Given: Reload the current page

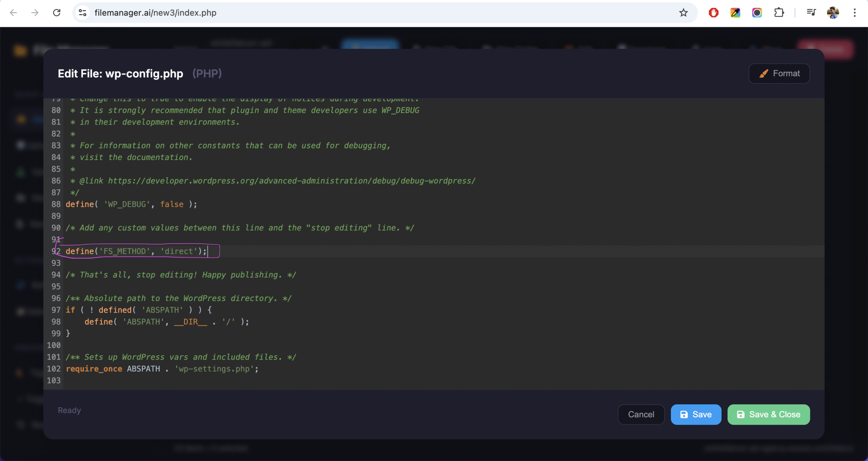Looking at the screenshot, I should [57, 13].
